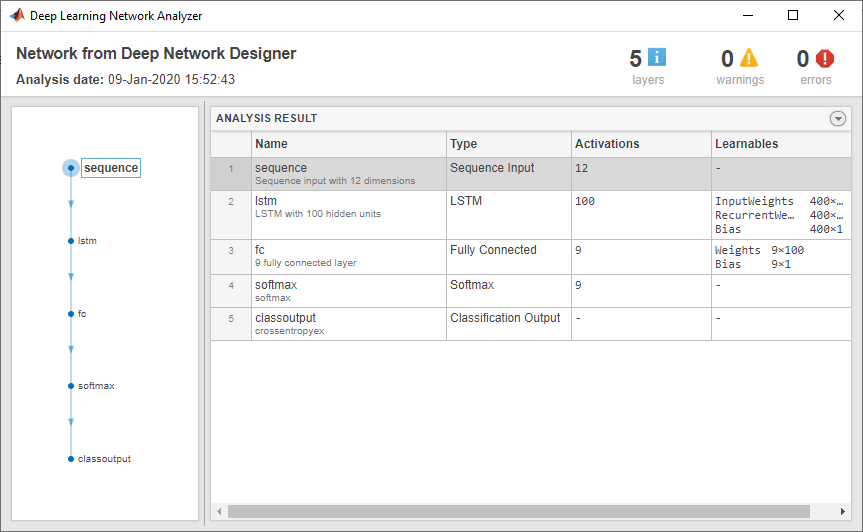863x532 pixels.
Task: Click the blue info layers icon
Action: 657,58
